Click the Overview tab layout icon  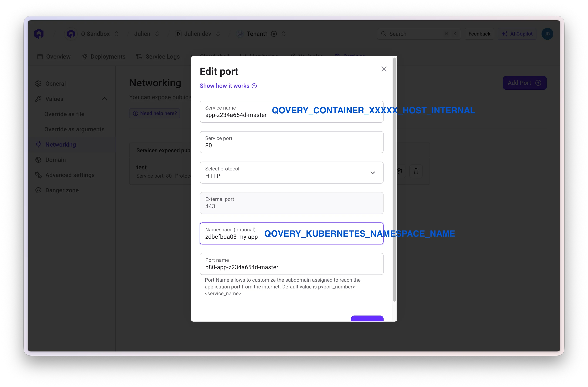click(40, 57)
